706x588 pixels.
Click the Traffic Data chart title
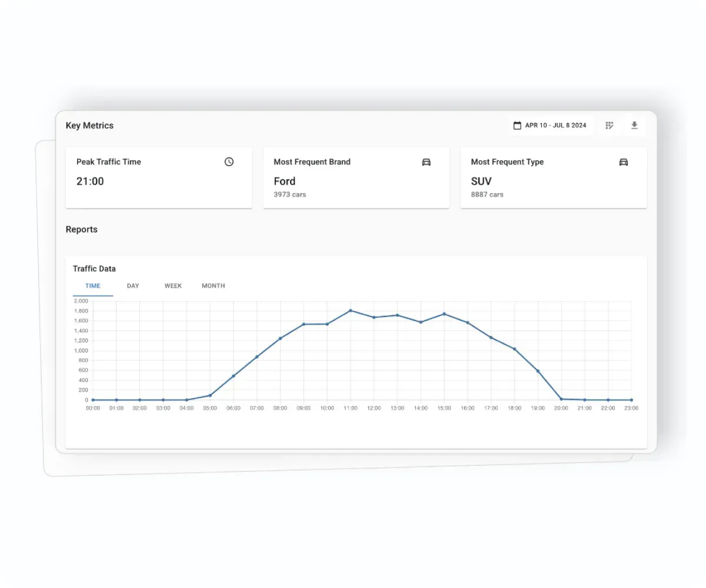pos(94,269)
